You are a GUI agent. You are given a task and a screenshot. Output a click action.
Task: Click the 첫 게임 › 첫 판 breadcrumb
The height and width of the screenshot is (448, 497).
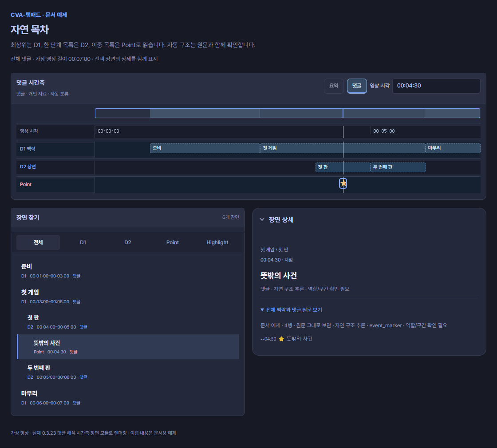pos(274,250)
